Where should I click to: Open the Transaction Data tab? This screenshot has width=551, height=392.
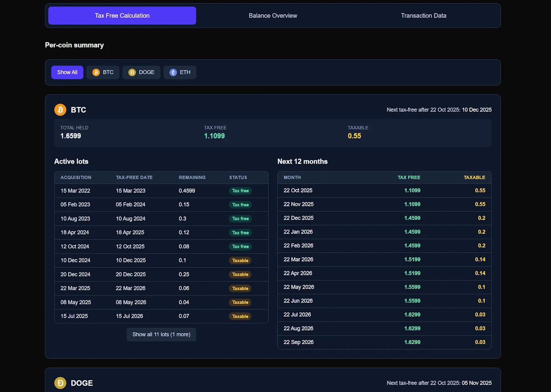click(423, 16)
